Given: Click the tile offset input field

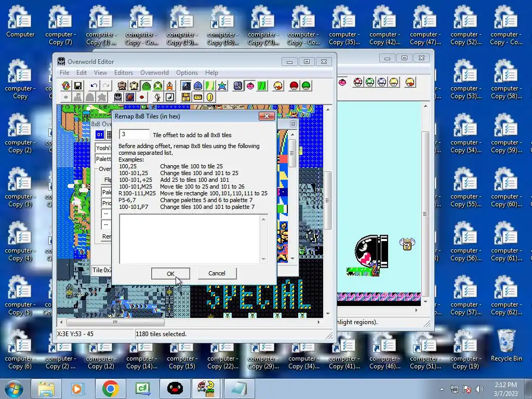Looking at the screenshot, I should point(134,135).
